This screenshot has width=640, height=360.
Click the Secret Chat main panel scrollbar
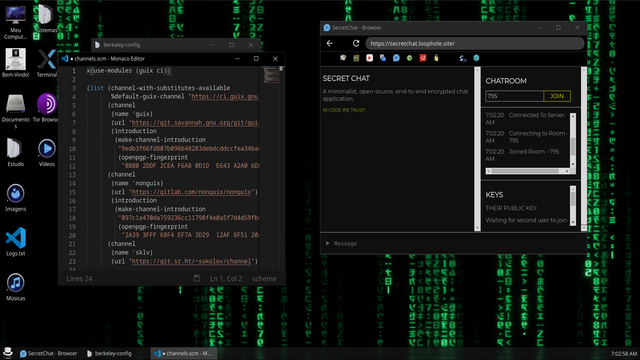pyautogui.click(x=477, y=149)
